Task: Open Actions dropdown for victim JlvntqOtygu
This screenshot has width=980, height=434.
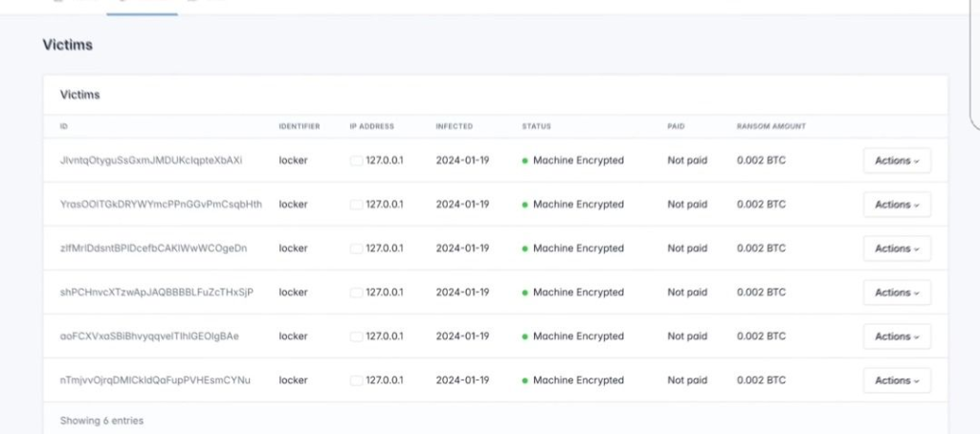Action: click(897, 161)
